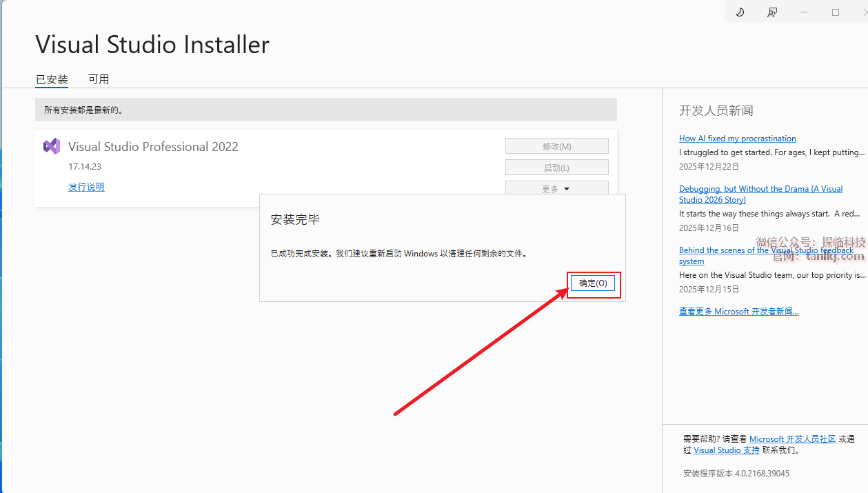The width and height of the screenshot is (868, 493).
Task: Toggle the dark theme moon icon
Action: [740, 12]
